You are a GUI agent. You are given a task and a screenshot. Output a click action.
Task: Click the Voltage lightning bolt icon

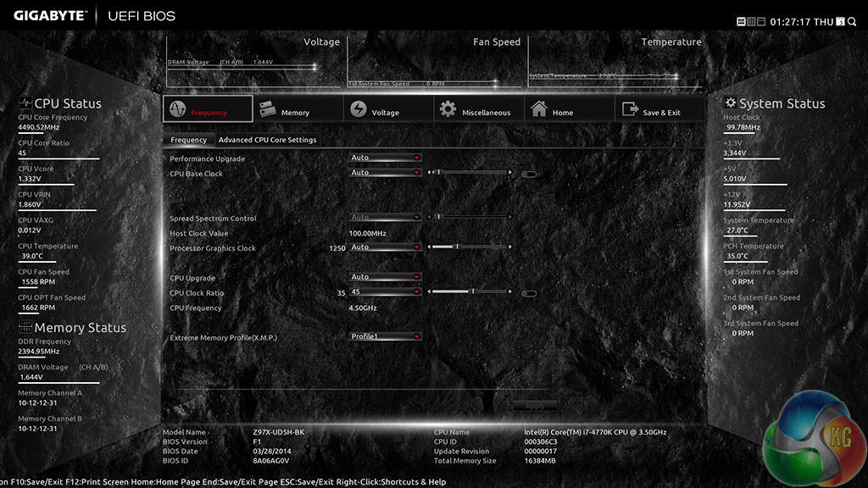tap(359, 109)
